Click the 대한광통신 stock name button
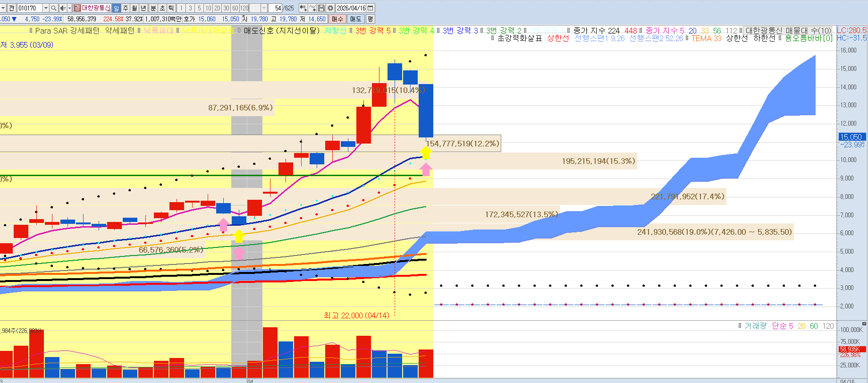This screenshot has height=383, width=868. (96, 8)
